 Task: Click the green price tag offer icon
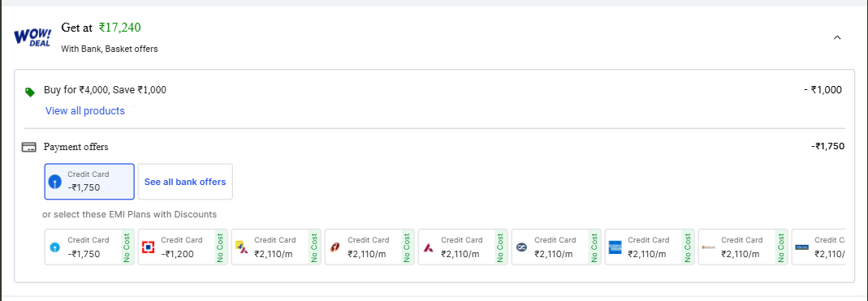[x=30, y=92]
